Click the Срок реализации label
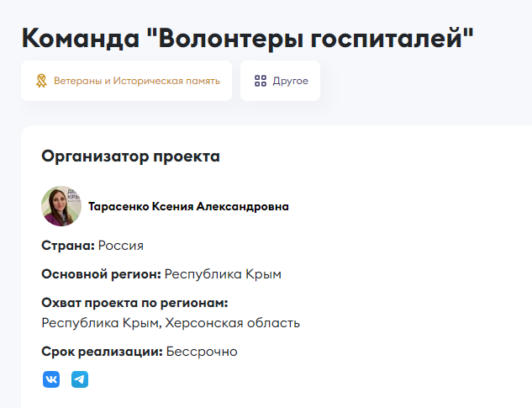Viewport: 532px width, 408px height. 102,351
